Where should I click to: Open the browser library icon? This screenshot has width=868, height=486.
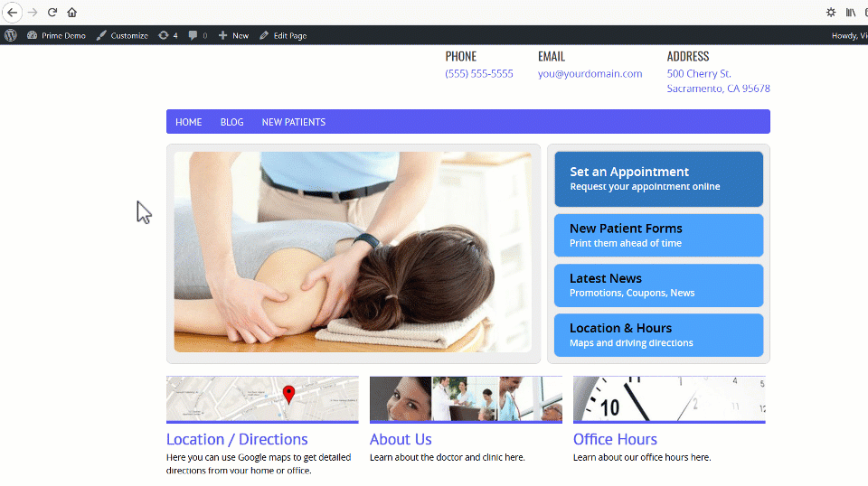(x=851, y=12)
